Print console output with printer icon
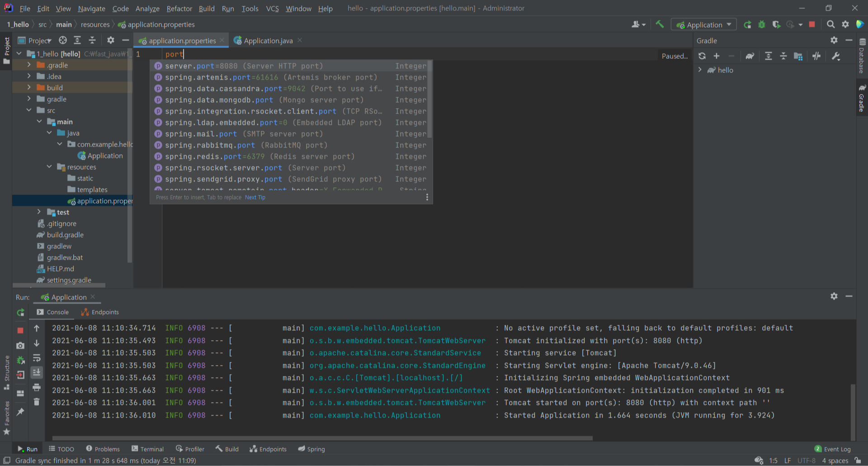Screen dimensions: 868x466 pos(37,387)
